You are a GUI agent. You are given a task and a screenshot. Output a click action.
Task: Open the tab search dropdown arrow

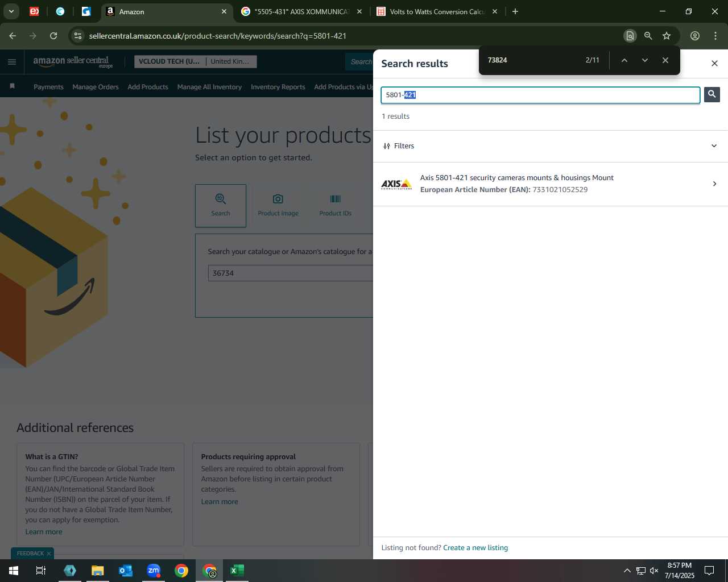click(x=11, y=11)
